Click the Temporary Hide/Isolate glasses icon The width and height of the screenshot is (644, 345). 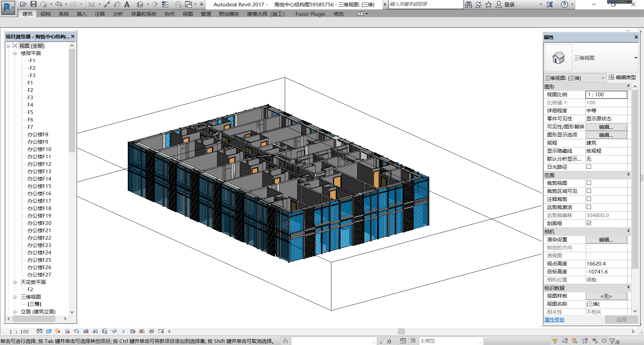[114, 331]
